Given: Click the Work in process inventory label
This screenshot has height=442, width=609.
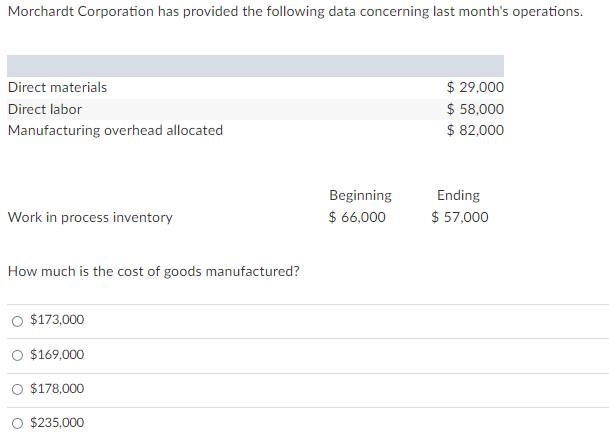Looking at the screenshot, I should click(90, 217).
